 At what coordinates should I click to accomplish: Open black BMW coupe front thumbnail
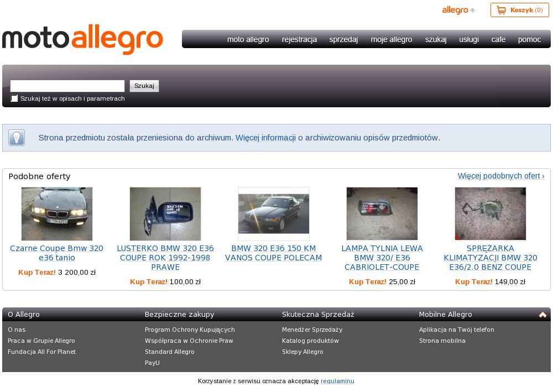[57, 213]
